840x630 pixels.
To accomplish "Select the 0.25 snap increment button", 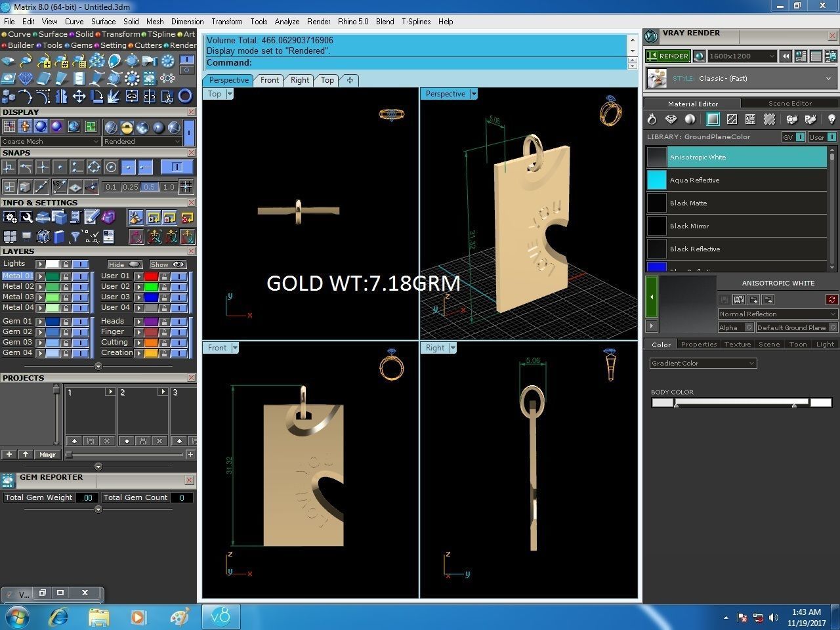I will point(131,187).
